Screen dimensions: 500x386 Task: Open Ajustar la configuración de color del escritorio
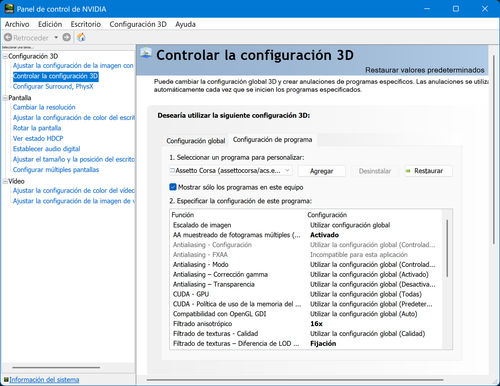pyautogui.click(x=74, y=118)
